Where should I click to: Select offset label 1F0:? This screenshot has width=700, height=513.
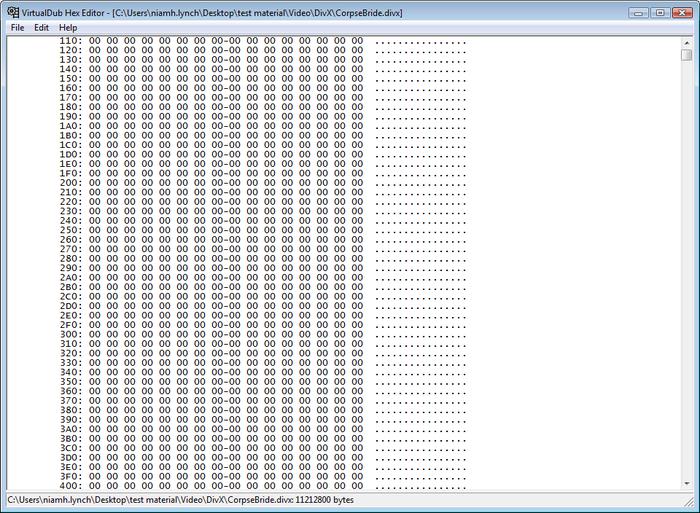(71, 173)
